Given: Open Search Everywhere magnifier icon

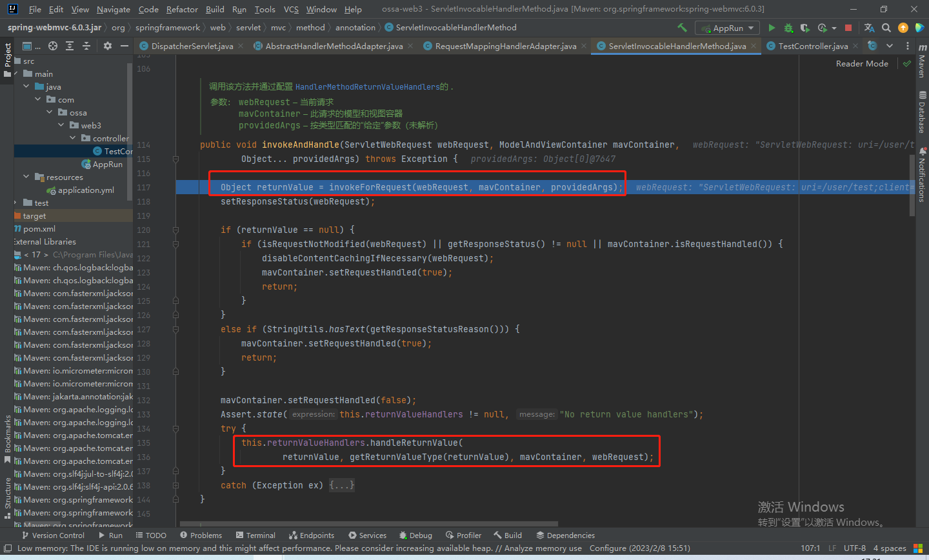Looking at the screenshot, I should coord(886,28).
